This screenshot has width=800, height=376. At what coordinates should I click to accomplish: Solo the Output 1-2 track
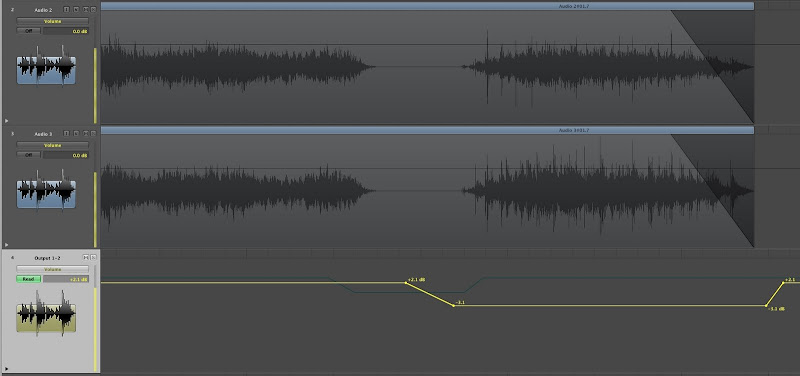click(x=93, y=258)
